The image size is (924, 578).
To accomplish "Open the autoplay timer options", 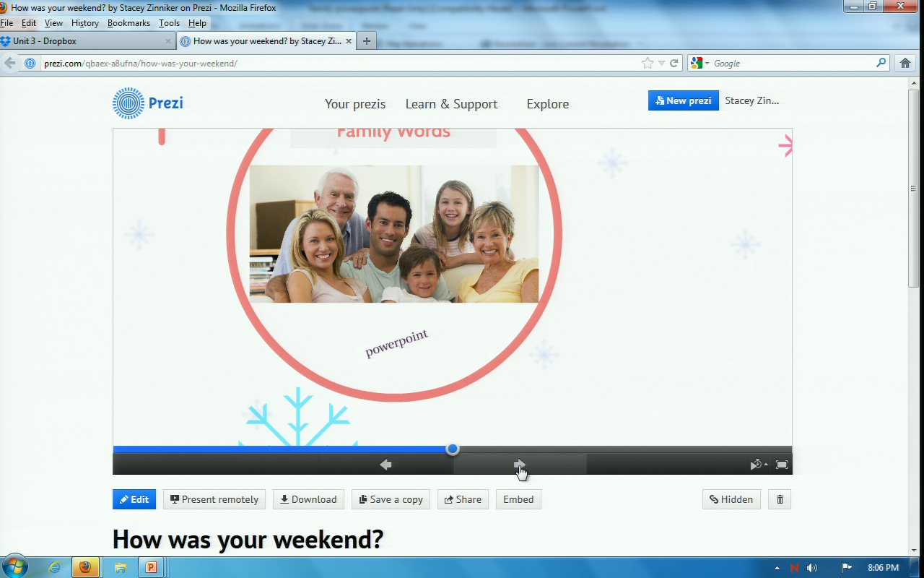I will click(x=757, y=465).
